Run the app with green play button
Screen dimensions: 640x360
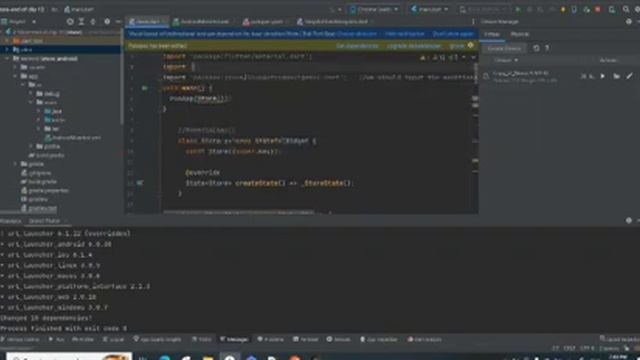coord(518,9)
